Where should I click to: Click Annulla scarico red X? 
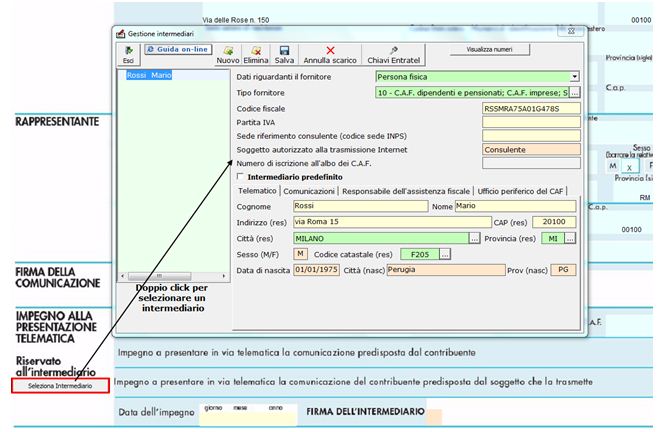point(330,55)
